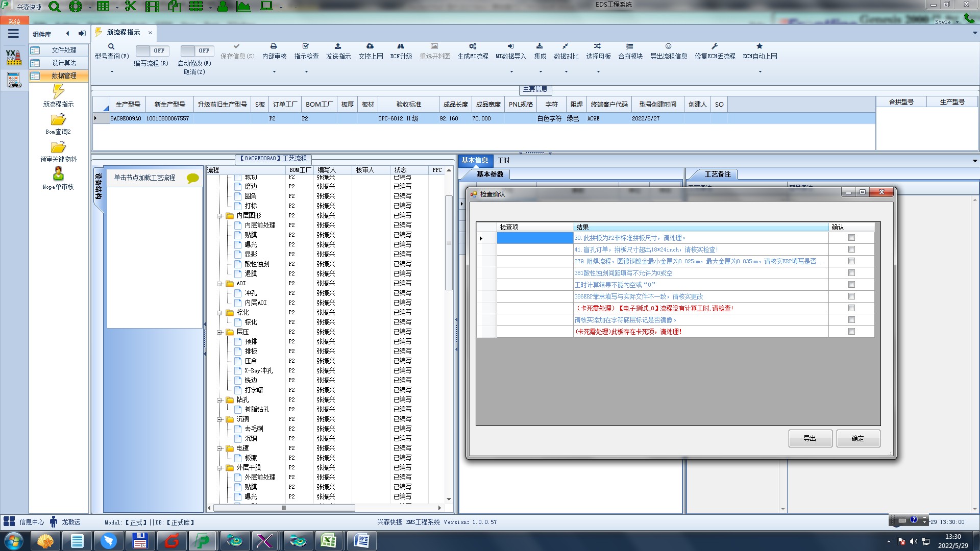The image size is (980, 551).
Task: Click the 确定 button in dialog
Action: 858,438
